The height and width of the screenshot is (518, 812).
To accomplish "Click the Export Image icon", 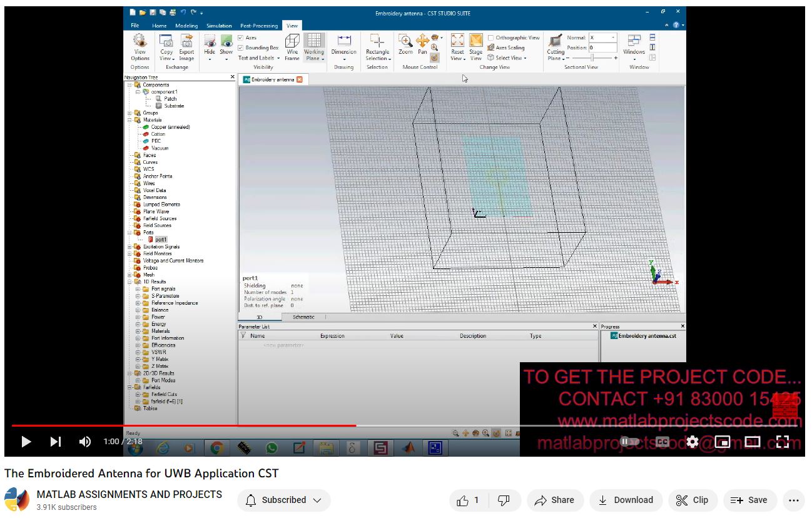I will (186, 41).
